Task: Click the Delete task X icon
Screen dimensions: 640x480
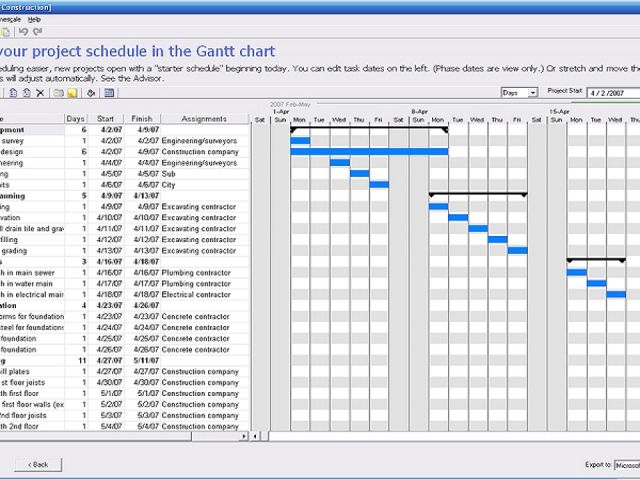Action: (x=40, y=93)
